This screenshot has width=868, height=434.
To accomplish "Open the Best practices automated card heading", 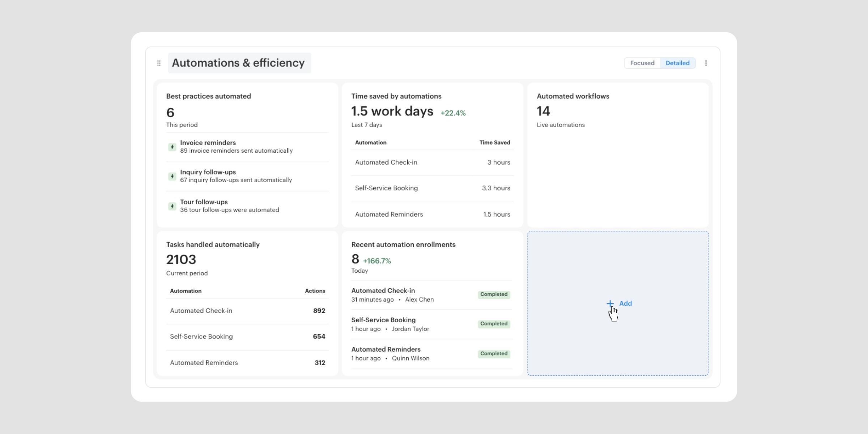I will pyautogui.click(x=208, y=96).
